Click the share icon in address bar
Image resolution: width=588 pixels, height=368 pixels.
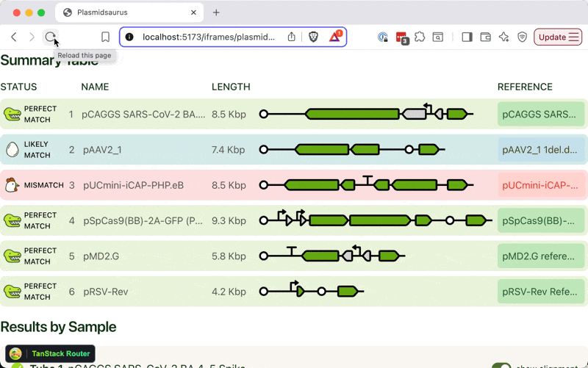tap(292, 37)
